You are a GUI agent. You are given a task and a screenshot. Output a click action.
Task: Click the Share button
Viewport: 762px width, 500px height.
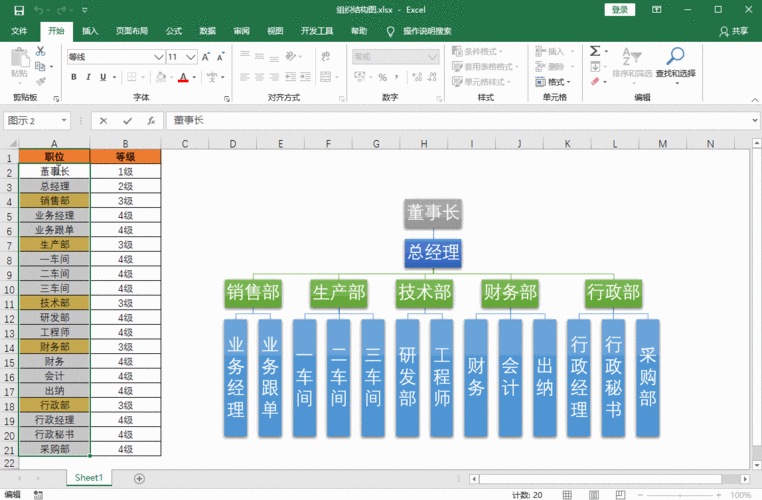click(x=734, y=31)
